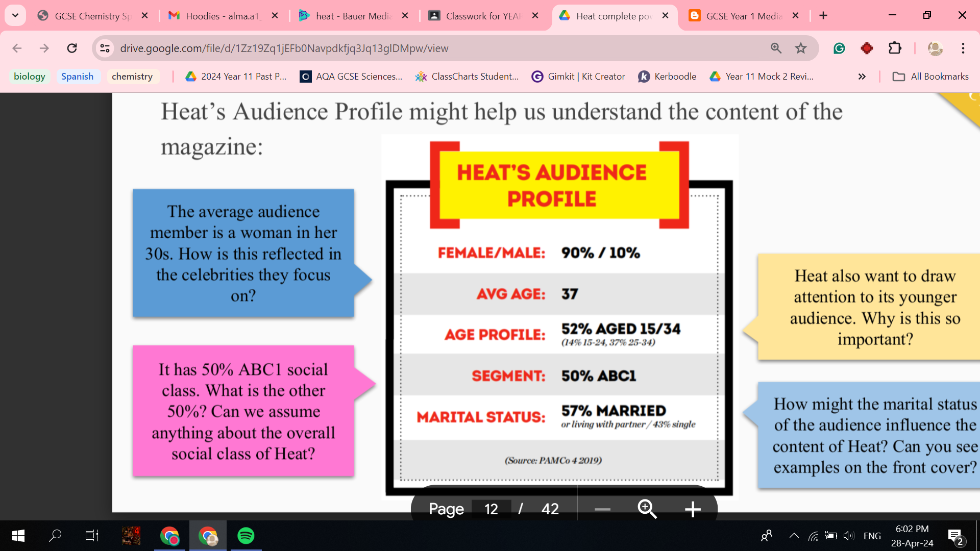This screenshot has height=551, width=980.
Task: Close the heat - Bauer Media tab
Action: pos(405,16)
